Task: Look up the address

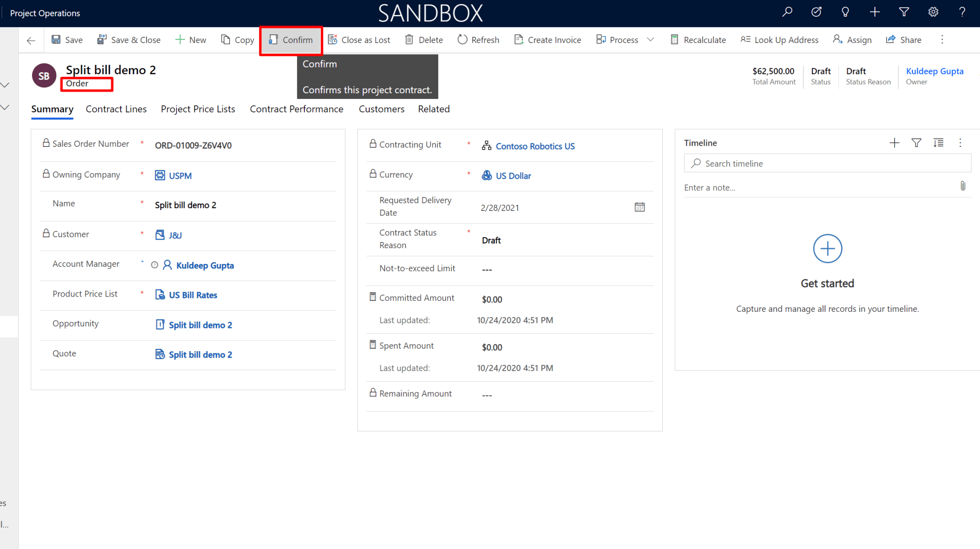Action: point(779,40)
